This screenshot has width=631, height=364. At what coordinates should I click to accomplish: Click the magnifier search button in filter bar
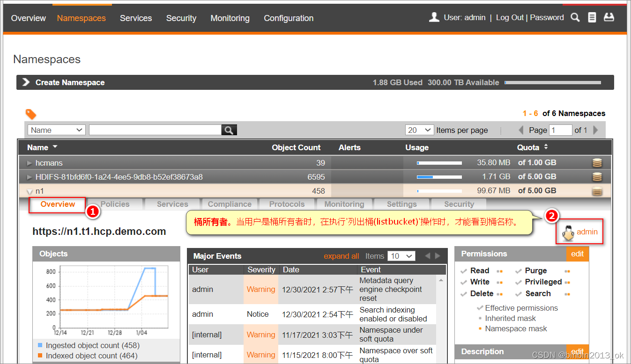click(229, 130)
